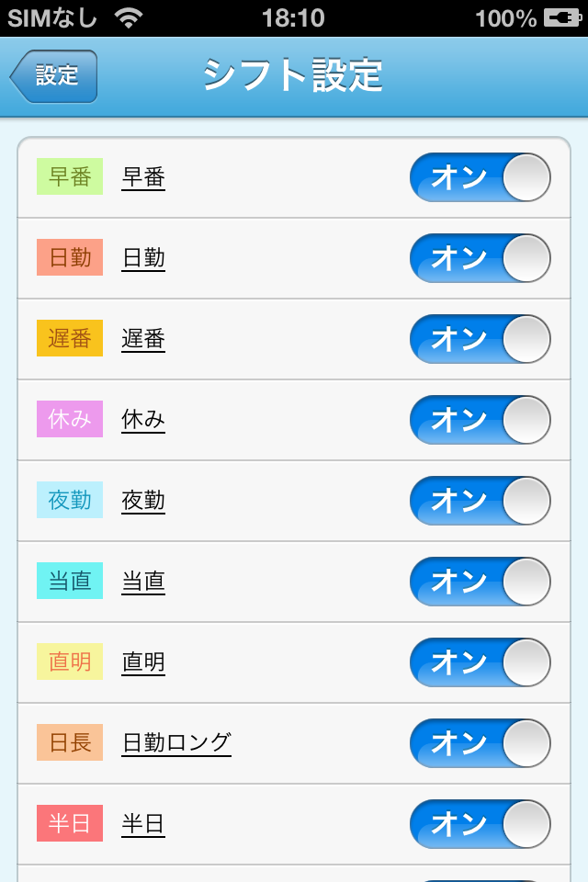Image resolution: width=588 pixels, height=882 pixels.
Task: Disable the 遅番 shift toggle
Action: (480, 339)
